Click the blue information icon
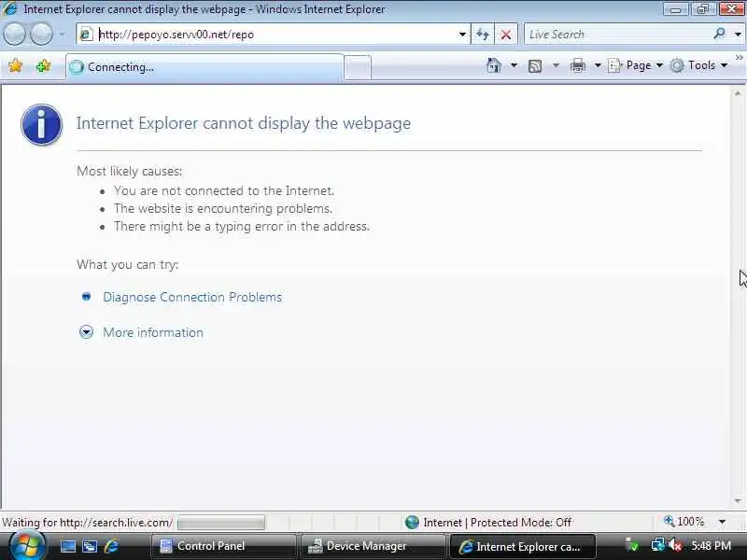747x560 pixels. tap(41, 125)
